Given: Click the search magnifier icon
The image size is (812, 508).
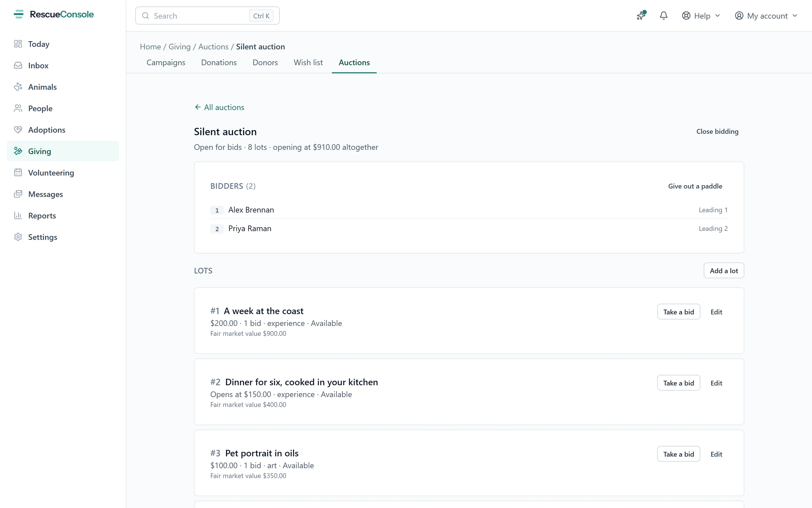Looking at the screenshot, I should point(145,16).
